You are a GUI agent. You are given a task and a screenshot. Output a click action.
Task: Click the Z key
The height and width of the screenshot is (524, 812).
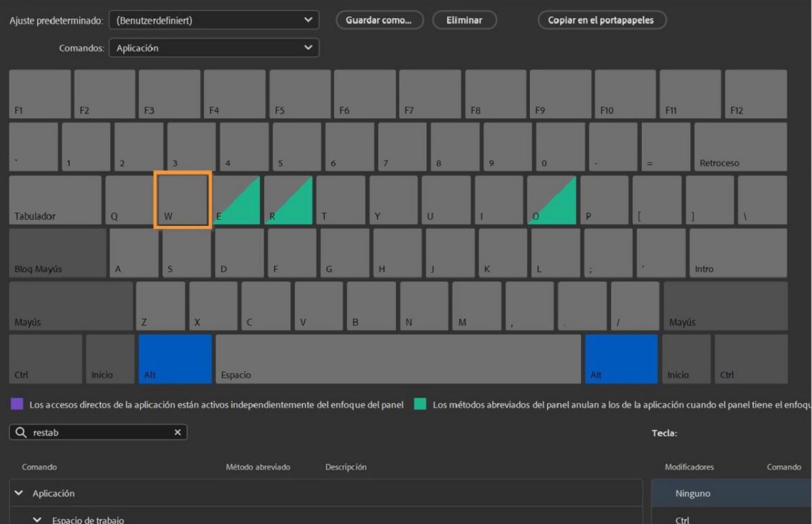160,306
